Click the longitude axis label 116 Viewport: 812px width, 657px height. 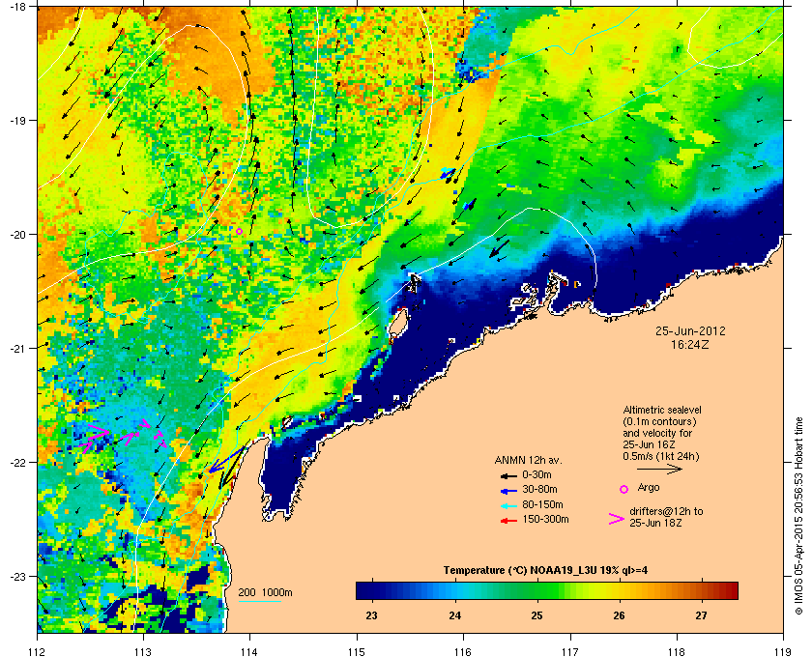(463, 651)
